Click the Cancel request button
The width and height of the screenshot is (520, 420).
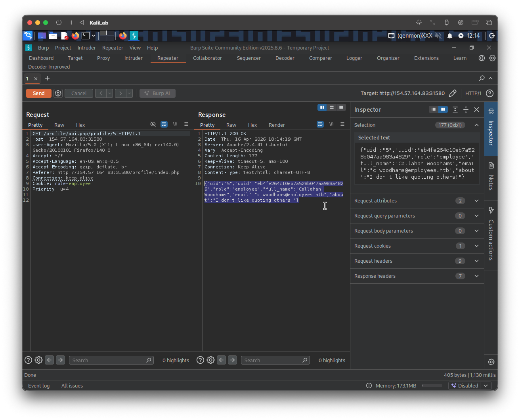79,93
